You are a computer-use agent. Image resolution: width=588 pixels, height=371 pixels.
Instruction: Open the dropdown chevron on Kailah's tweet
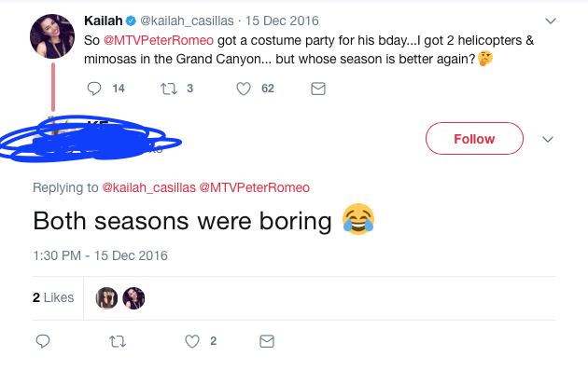pyautogui.click(x=550, y=21)
